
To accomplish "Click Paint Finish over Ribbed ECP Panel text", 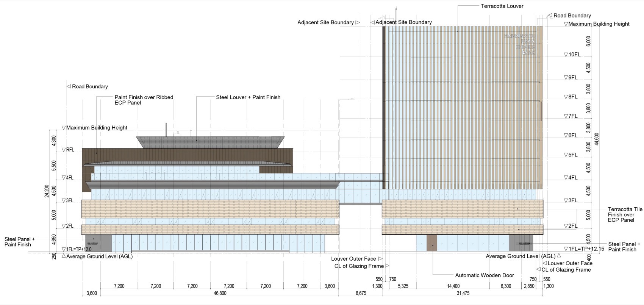I will click(144, 100).
